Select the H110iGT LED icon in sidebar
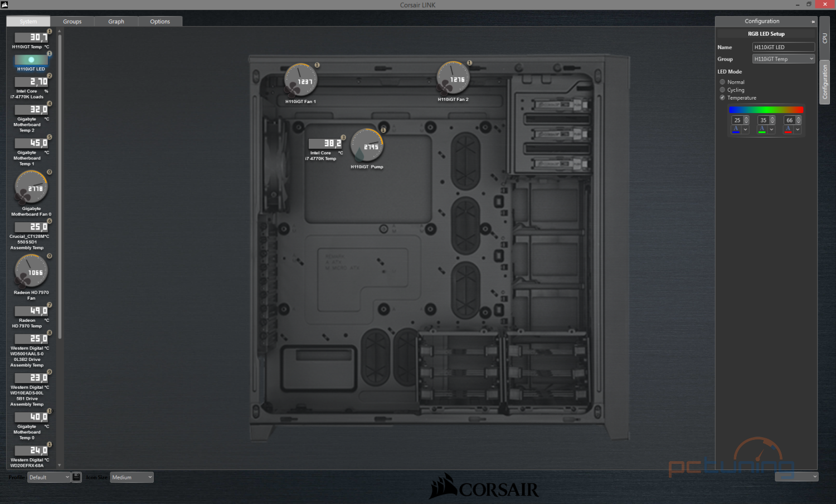 [31, 60]
